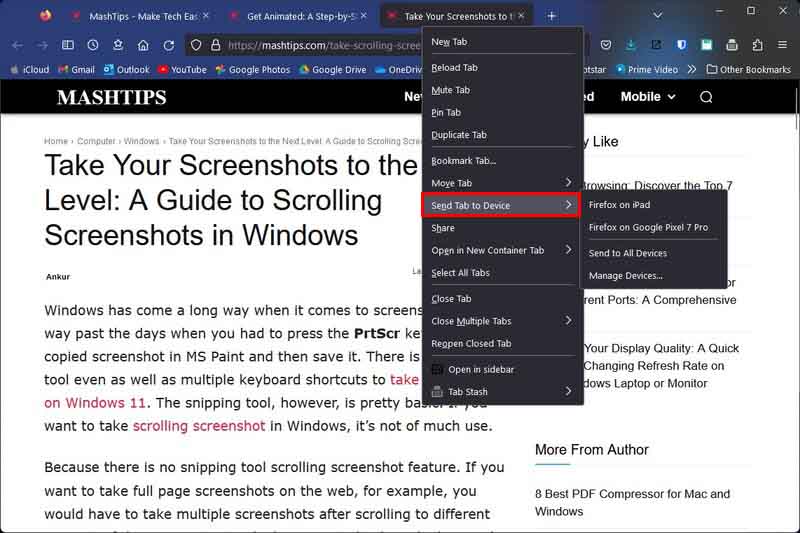
Task: Follow the 'scrolling screenshot' article link
Action: point(199,425)
